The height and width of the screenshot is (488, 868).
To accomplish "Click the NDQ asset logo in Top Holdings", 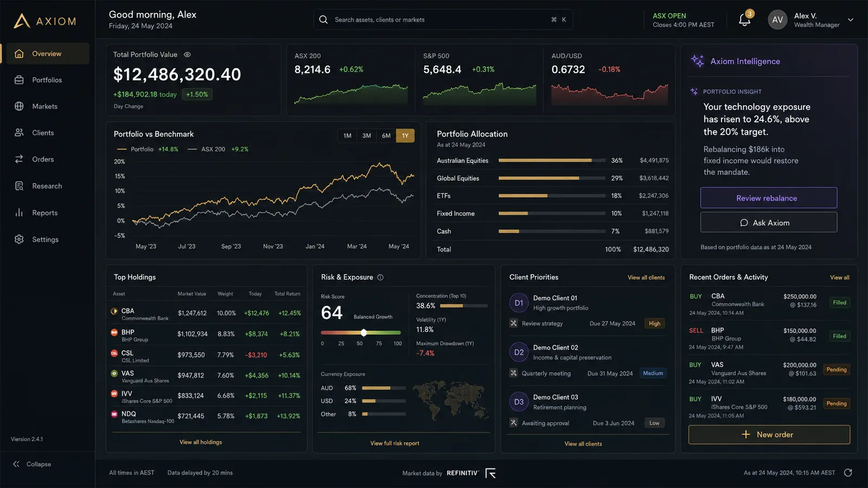I will click(x=114, y=414).
